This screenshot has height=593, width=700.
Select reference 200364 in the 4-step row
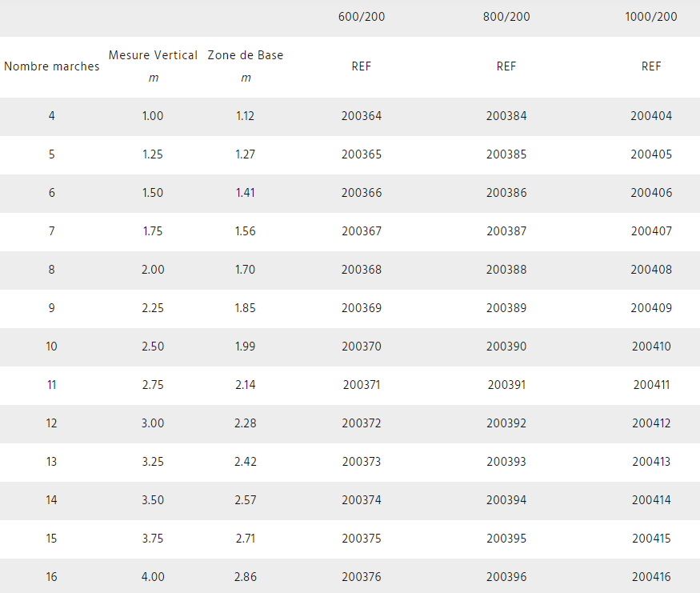(361, 116)
